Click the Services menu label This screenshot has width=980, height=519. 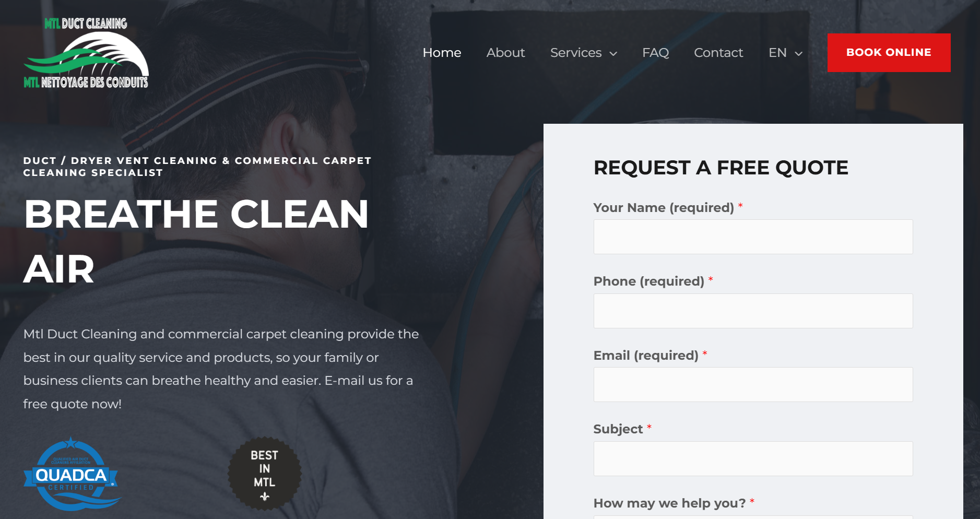coord(576,53)
